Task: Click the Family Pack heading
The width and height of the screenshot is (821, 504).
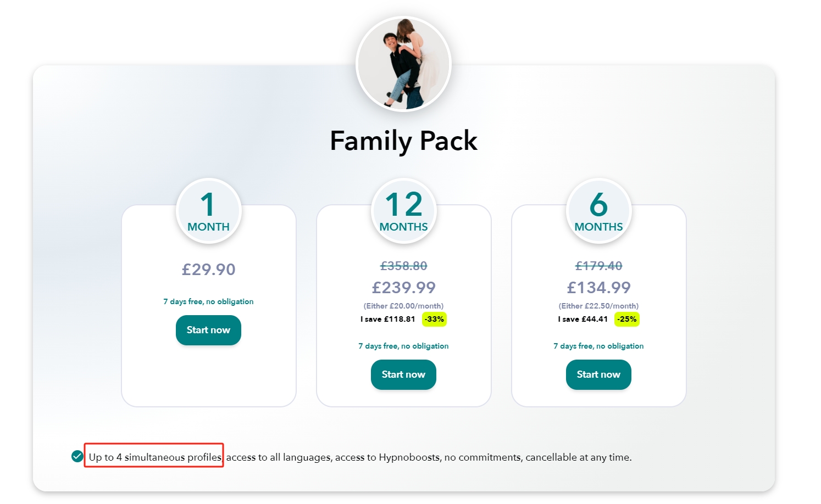Action: 404,141
